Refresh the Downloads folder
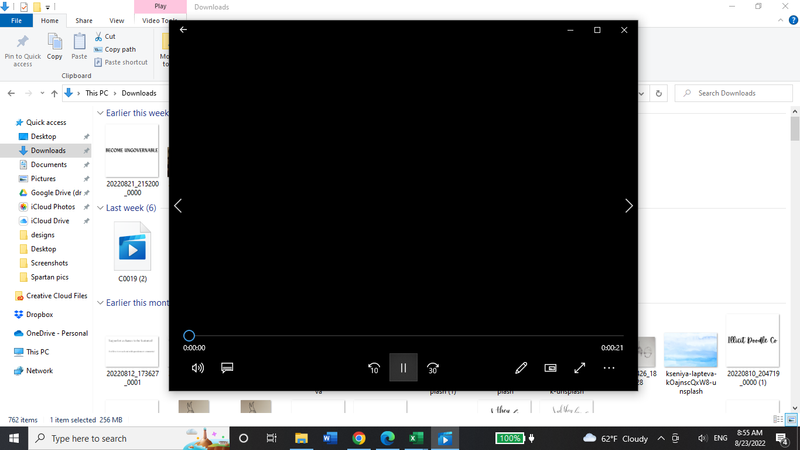The height and width of the screenshot is (450, 800). tap(659, 93)
